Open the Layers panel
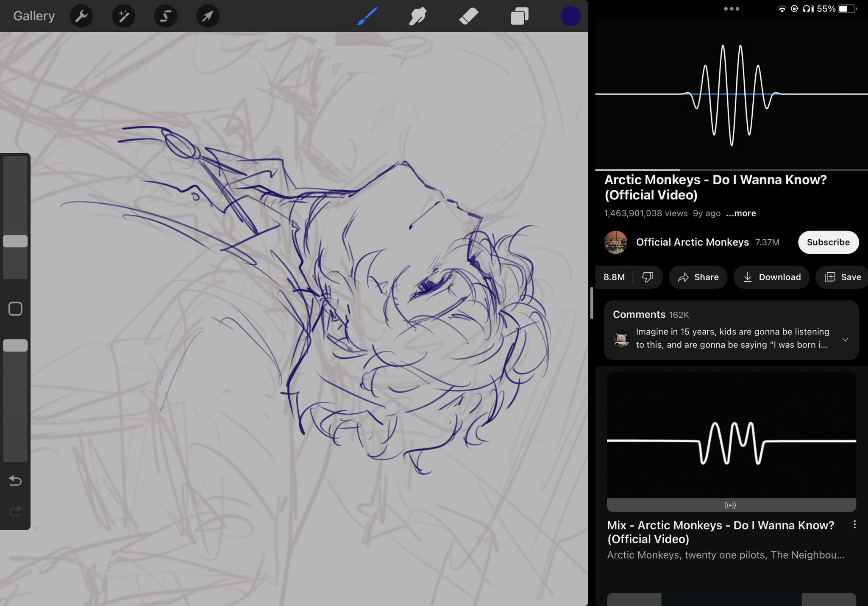868x606 pixels. pos(520,16)
